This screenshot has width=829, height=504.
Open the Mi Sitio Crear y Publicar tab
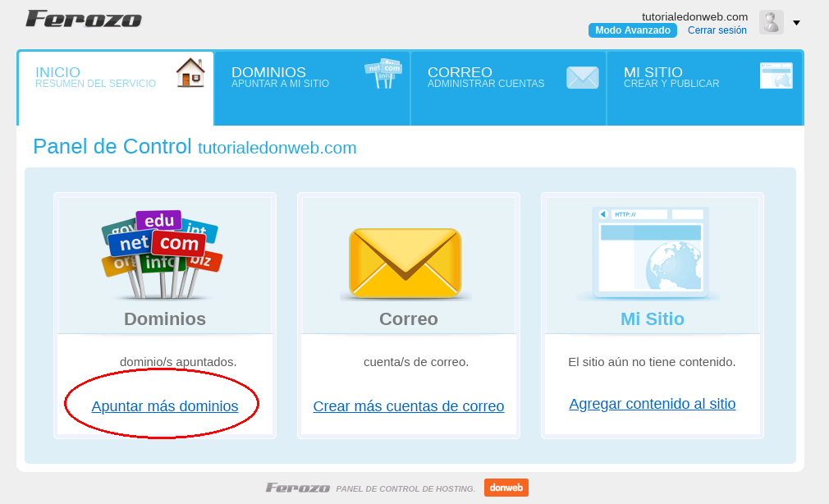point(705,88)
